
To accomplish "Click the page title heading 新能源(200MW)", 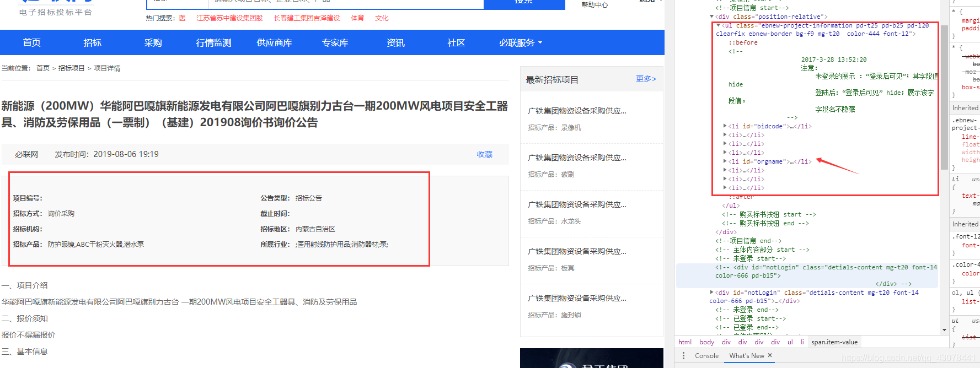I will point(254,114).
